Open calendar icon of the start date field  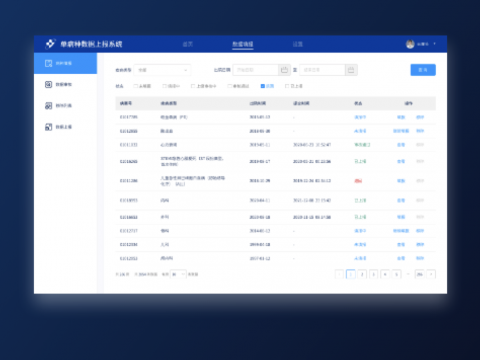(284, 70)
